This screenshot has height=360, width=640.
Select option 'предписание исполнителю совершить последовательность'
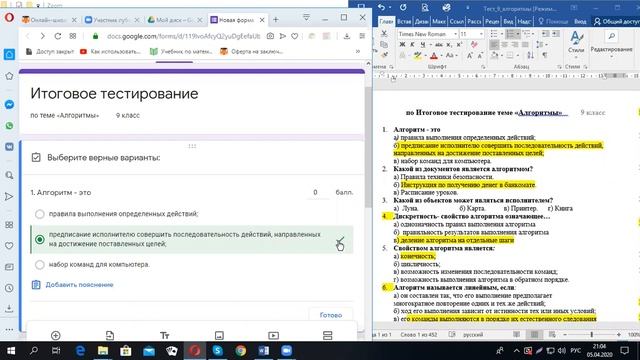point(40,239)
